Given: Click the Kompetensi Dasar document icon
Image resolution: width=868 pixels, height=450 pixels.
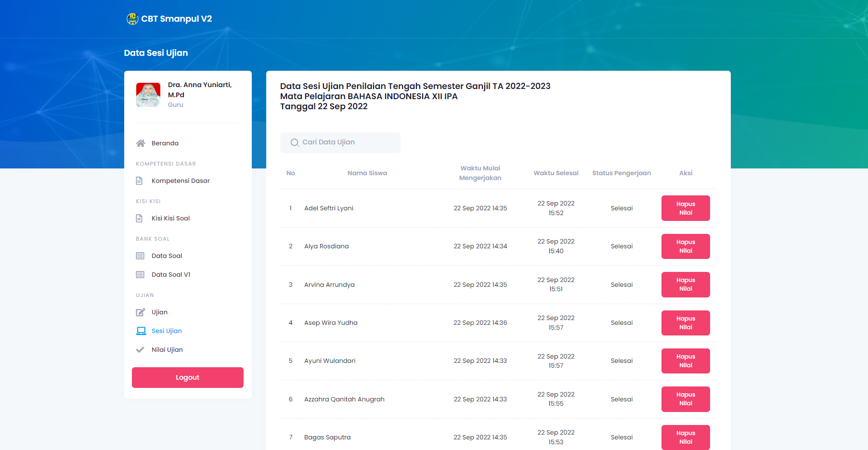Looking at the screenshot, I should coord(139,181).
